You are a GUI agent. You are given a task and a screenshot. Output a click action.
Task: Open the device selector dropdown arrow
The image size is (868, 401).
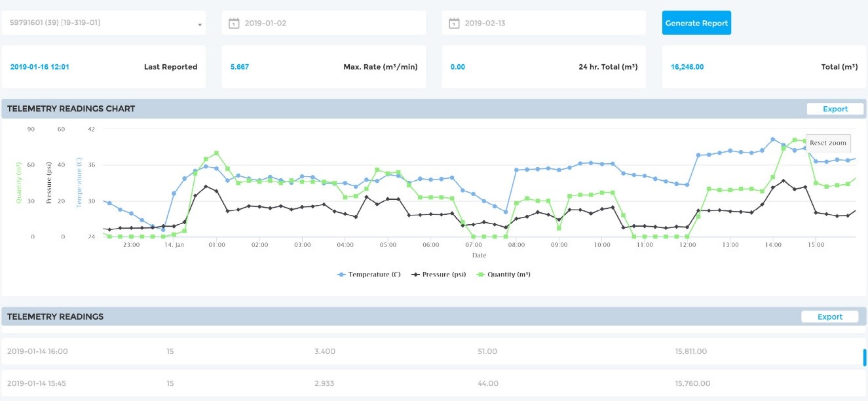pyautogui.click(x=199, y=25)
